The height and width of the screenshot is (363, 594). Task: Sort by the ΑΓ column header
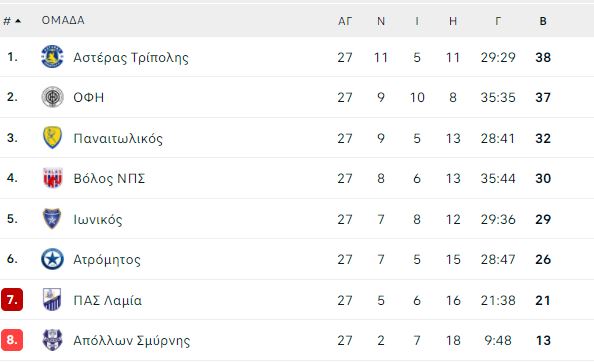click(345, 21)
